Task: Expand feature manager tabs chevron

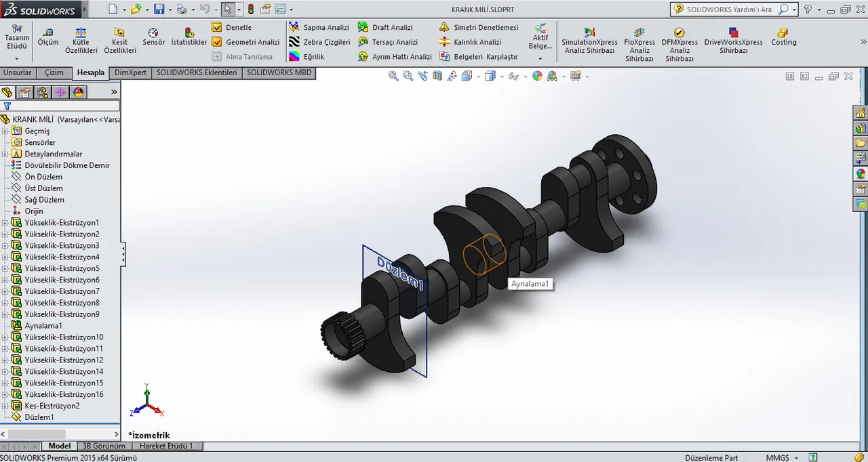Action: coord(114,92)
